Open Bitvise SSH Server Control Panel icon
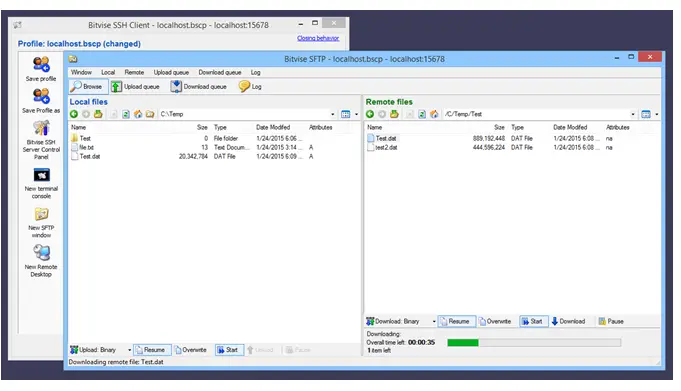The width and height of the screenshot is (681, 391). (x=41, y=128)
